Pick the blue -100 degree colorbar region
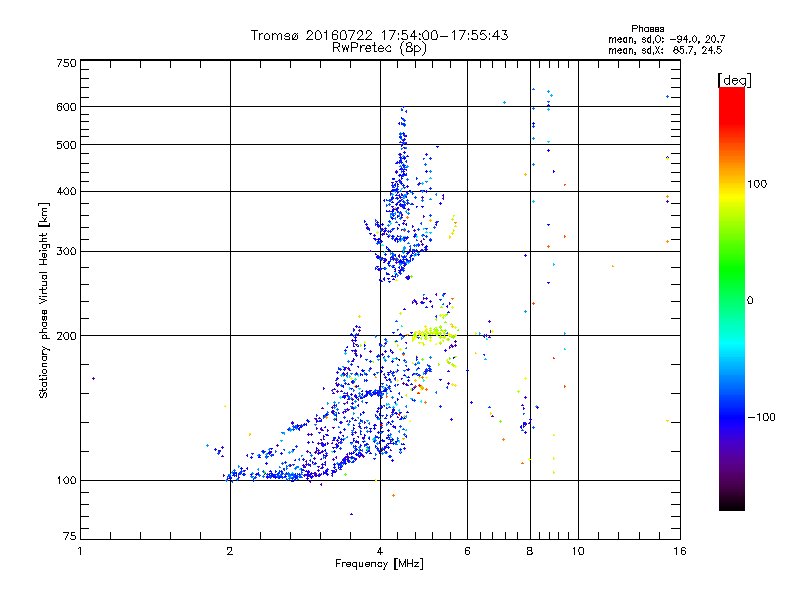This screenshot has height=600, width=800. [732, 417]
